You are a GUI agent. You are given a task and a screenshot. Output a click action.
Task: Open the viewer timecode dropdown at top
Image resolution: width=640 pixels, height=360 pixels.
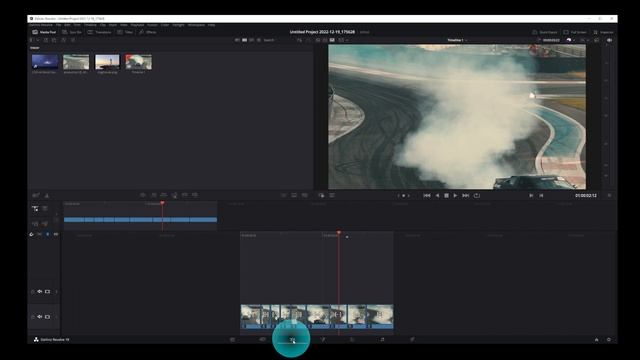click(x=551, y=40)
